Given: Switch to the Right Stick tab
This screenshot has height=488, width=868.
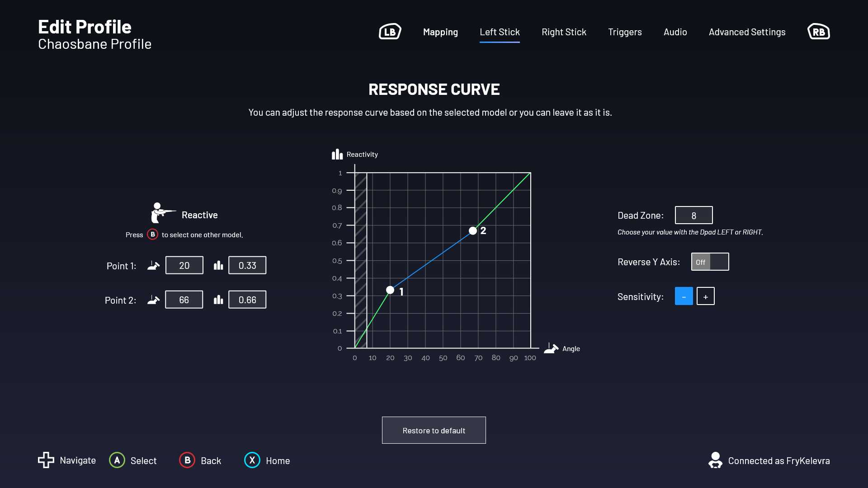Looking at the screenshot, I should coord(564,32).
